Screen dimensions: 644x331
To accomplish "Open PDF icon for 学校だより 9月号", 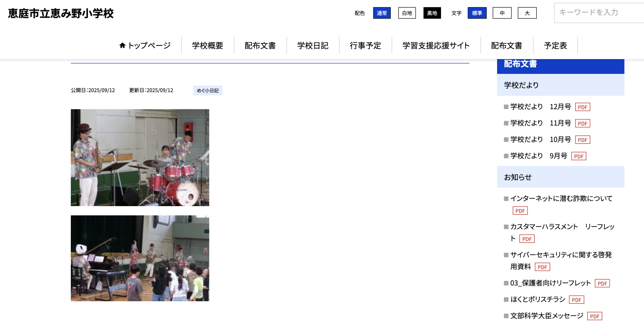I will [579, 156].
